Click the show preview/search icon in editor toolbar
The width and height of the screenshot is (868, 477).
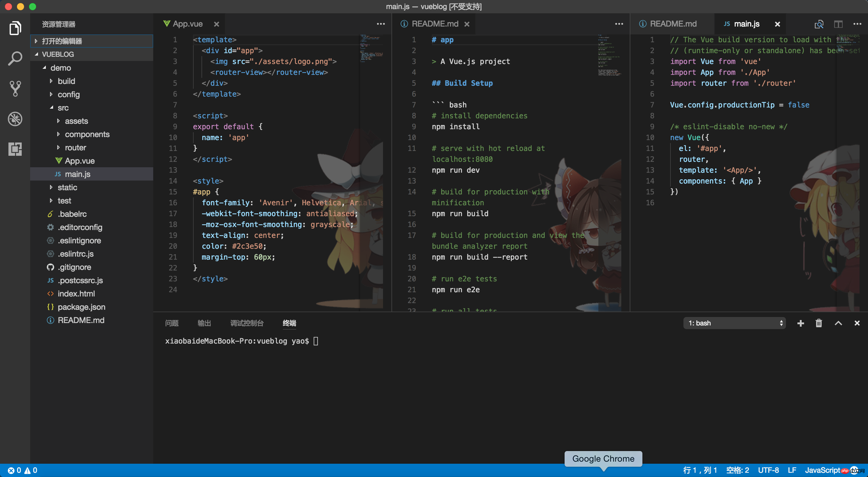click(x=819, y=24)
